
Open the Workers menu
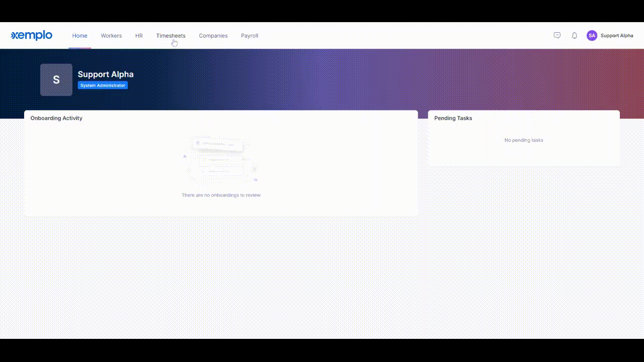pyautogui.click(x=111, y=36)
